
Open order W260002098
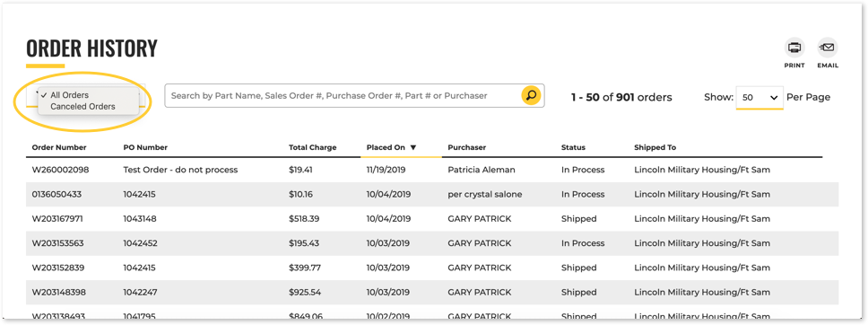[x=60, y=170]
